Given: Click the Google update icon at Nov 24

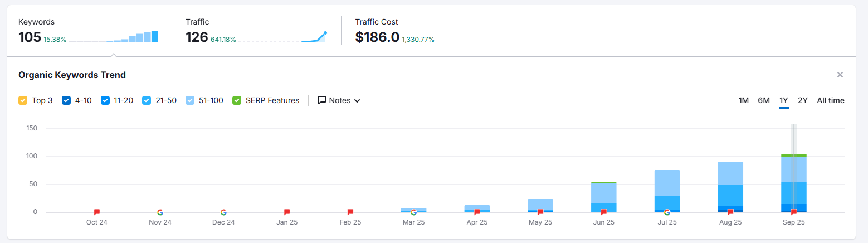Looking at the screenshot, I should coord(160,212).
